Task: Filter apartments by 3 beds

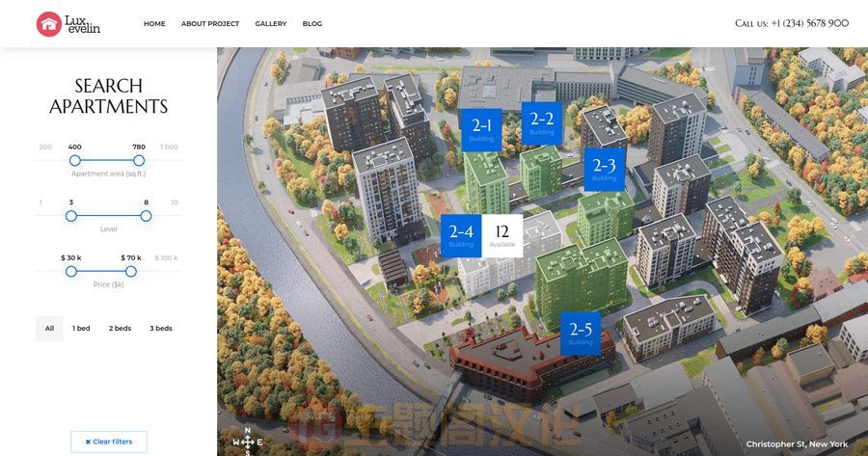Action: coord(161,328)
